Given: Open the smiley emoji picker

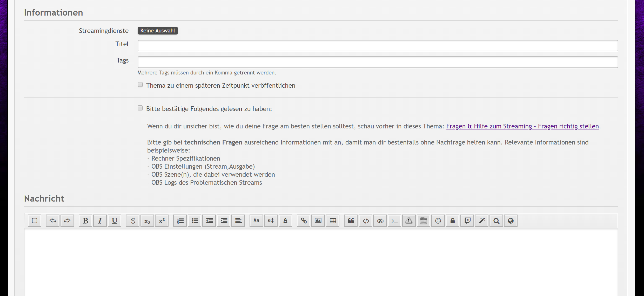Looking at the screenshot, I should point(438,221).
